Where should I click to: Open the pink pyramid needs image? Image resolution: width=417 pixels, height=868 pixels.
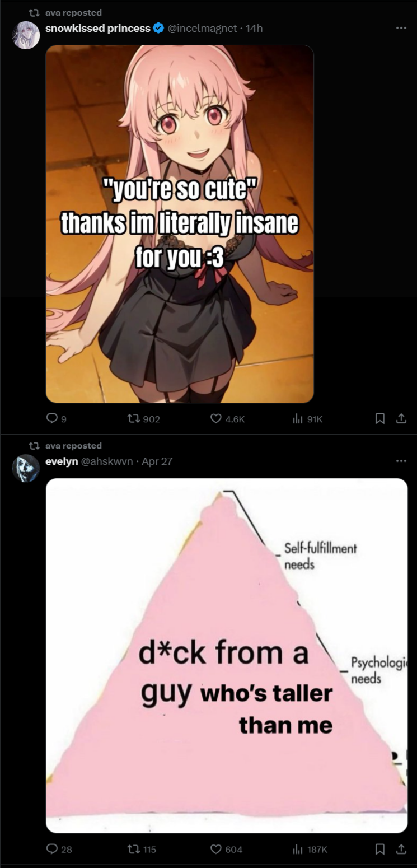(x=227, y=655)
